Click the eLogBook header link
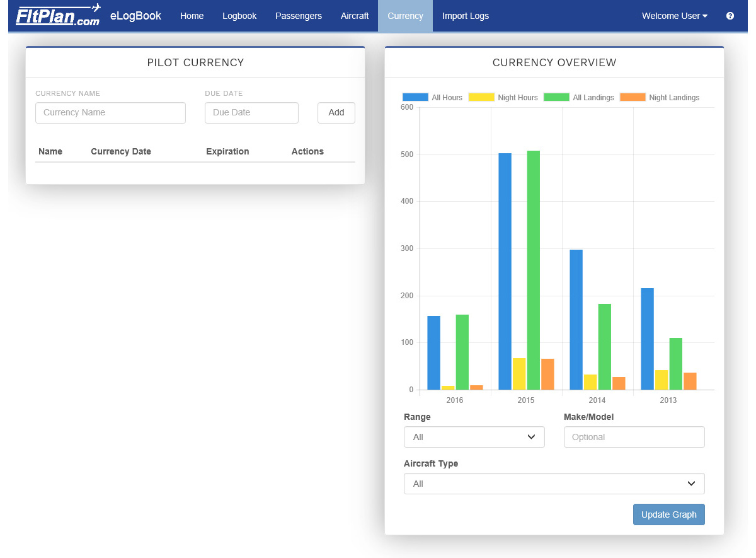 [x=135, y=15]
